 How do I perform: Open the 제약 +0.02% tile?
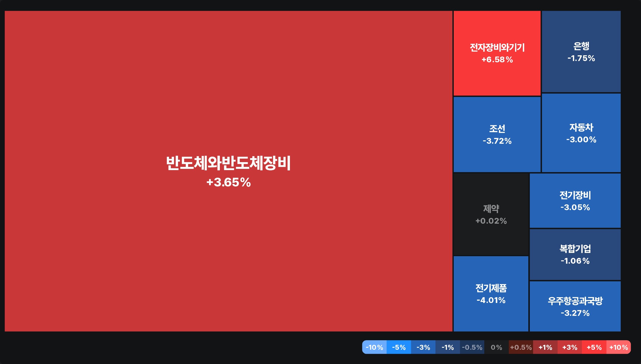point(491,214)
